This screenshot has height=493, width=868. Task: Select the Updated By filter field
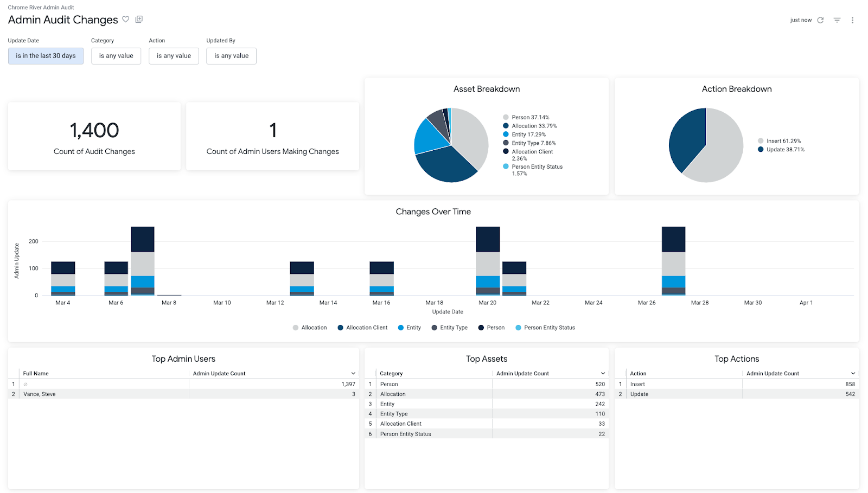tap(231, 55)
